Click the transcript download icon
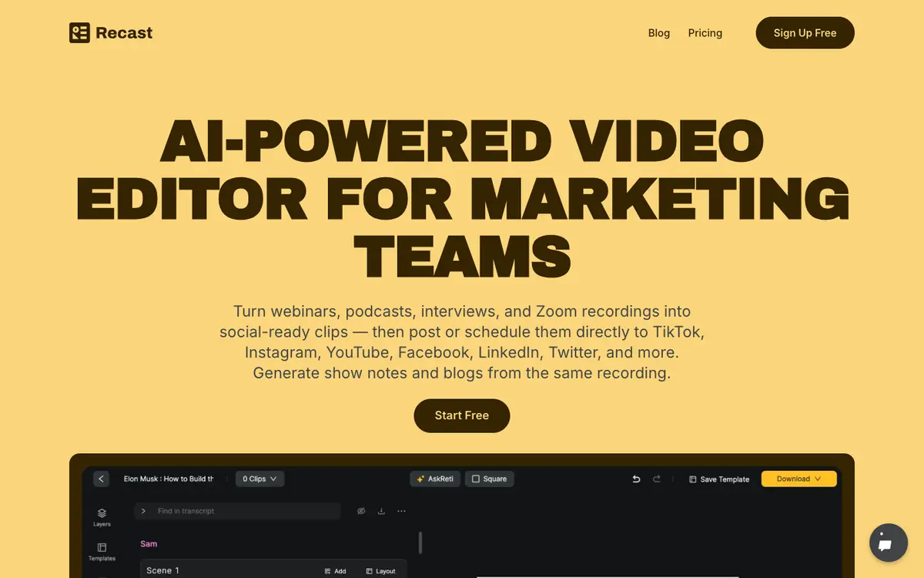This screenshot has height=578, width=924. [381, 511]
